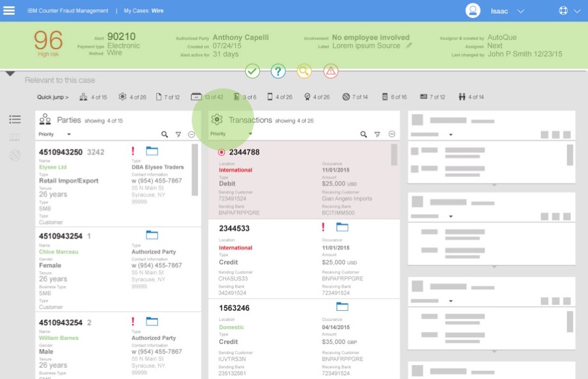This screenshot has width=588, height=379.
Task: Click scrollbar in first placeholder panel
Action: (x=570, y=155)
